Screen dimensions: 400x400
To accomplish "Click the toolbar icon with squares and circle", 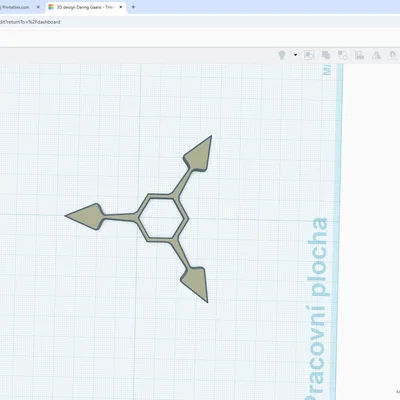I will coord(343,55).
